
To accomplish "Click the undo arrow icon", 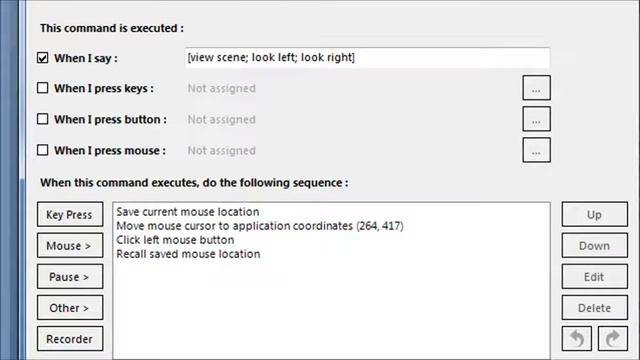I will pos(576,338).
